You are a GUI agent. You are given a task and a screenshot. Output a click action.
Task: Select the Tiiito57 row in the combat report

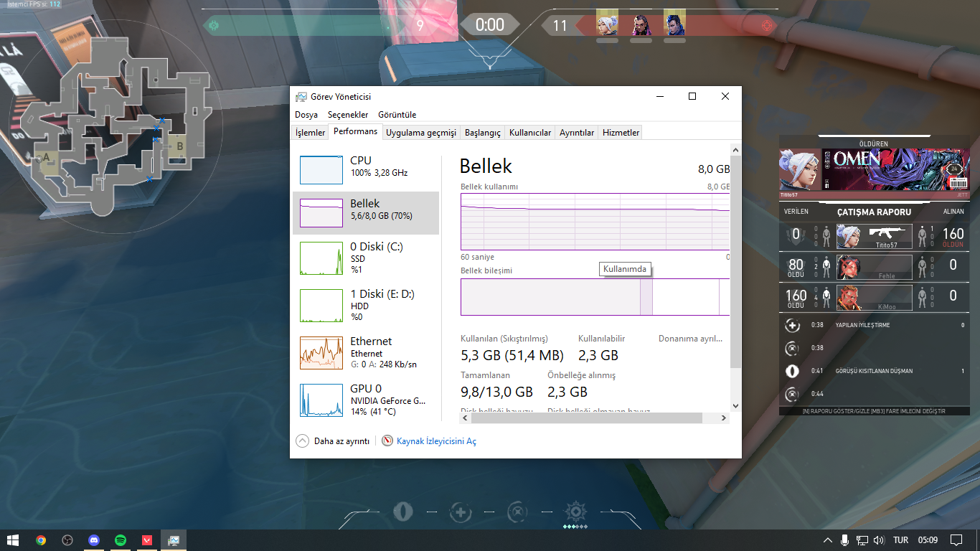click(x=875, y=235)
